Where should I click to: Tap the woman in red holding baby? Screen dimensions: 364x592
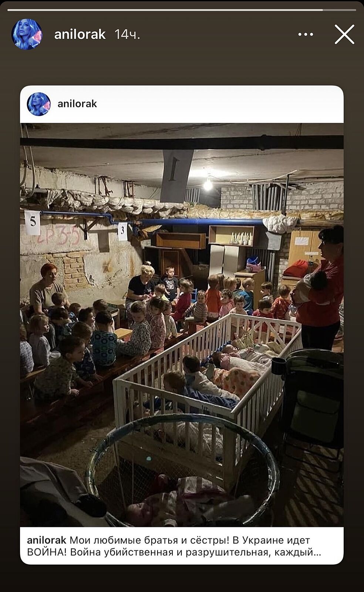coord(319,288)
